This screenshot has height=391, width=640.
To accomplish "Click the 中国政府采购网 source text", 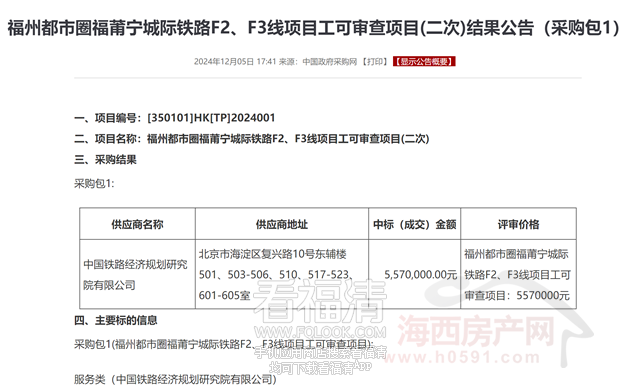I will point(329,62).
